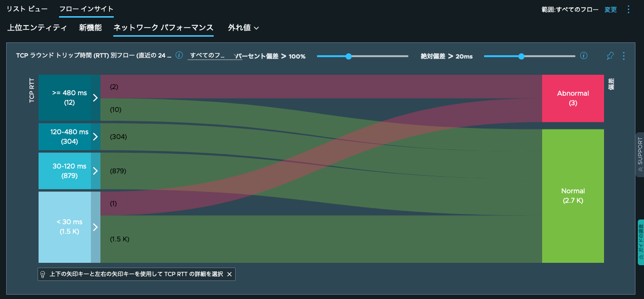This screenshot has width=644, height=299.
Task: Click the percent deviation slider handle
Action: click(348, 56)
